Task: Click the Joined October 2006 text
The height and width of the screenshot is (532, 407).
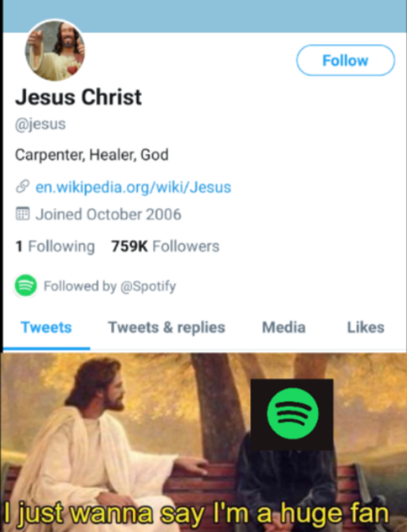Action: click(x=108, y=214)
